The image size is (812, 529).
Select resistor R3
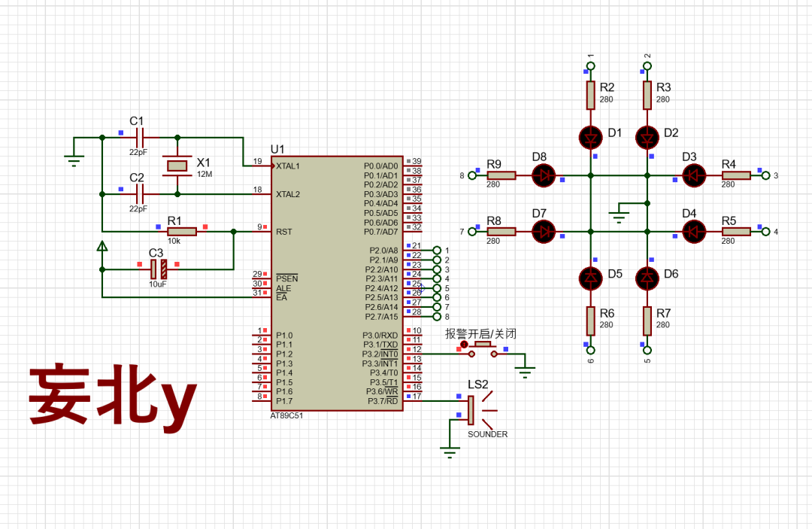pyautogui.click(x=647, y=96)
